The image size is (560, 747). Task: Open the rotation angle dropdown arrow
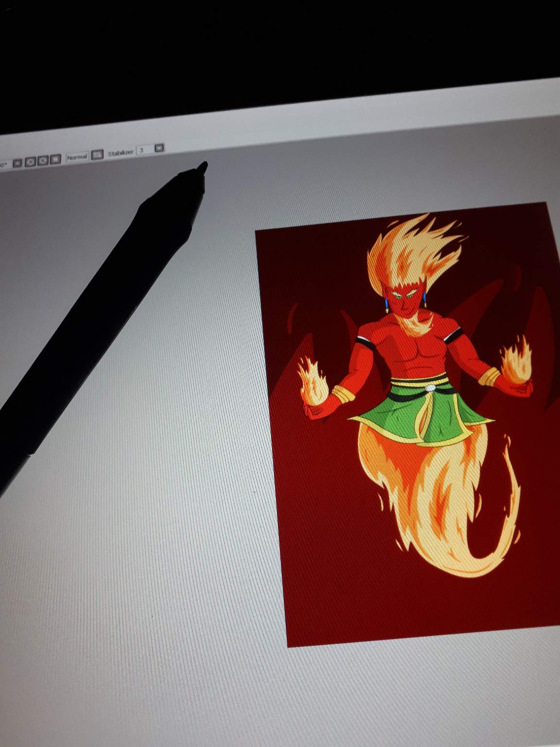17,162
